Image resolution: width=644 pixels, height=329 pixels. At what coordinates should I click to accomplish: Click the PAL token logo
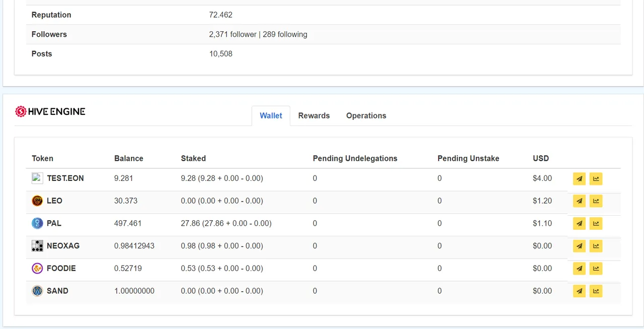click(x=37, y=223)
